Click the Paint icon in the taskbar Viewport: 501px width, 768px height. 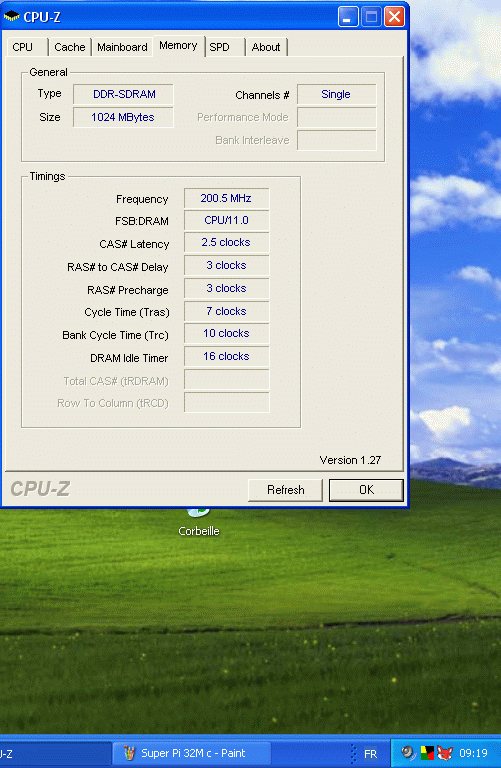tap(129, 753)
